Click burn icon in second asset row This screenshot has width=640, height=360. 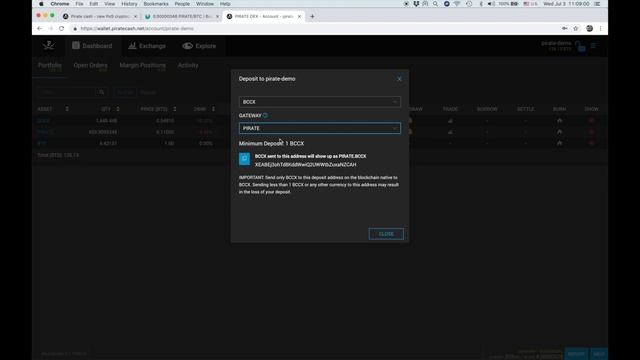[x=559, y=132]
